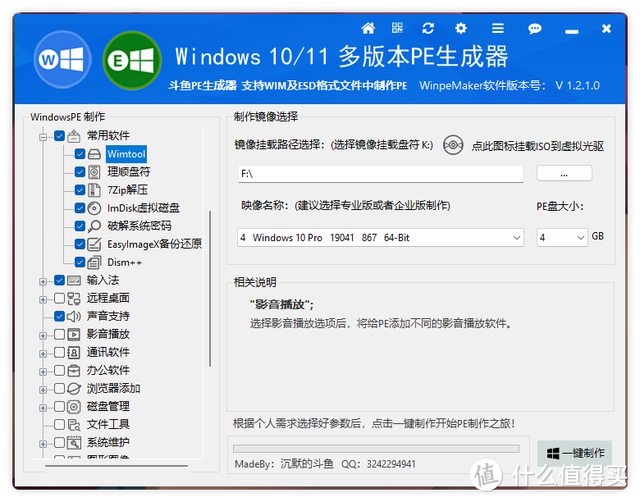Click the F:\ mount path field

click(x=380, y=174)
